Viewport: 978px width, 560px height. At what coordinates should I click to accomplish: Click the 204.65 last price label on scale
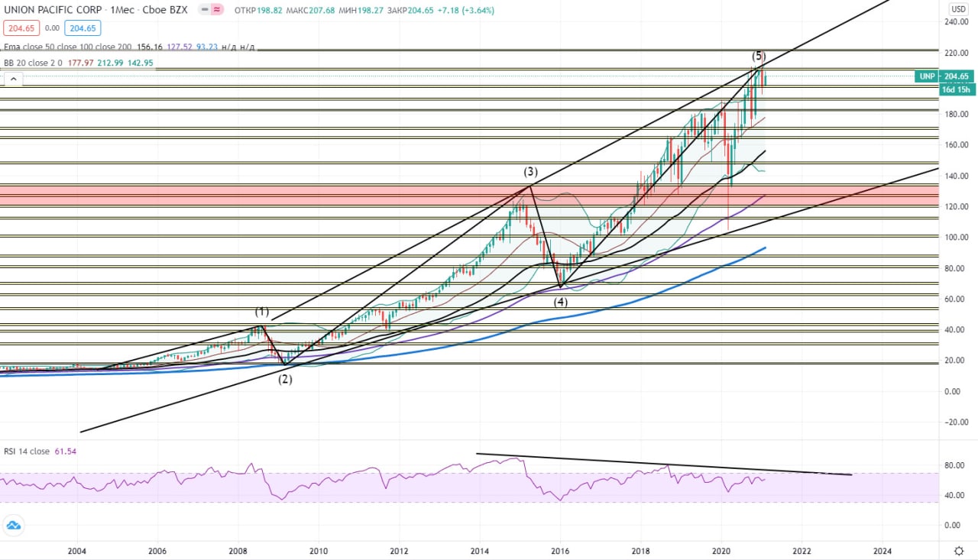[956, 76]
